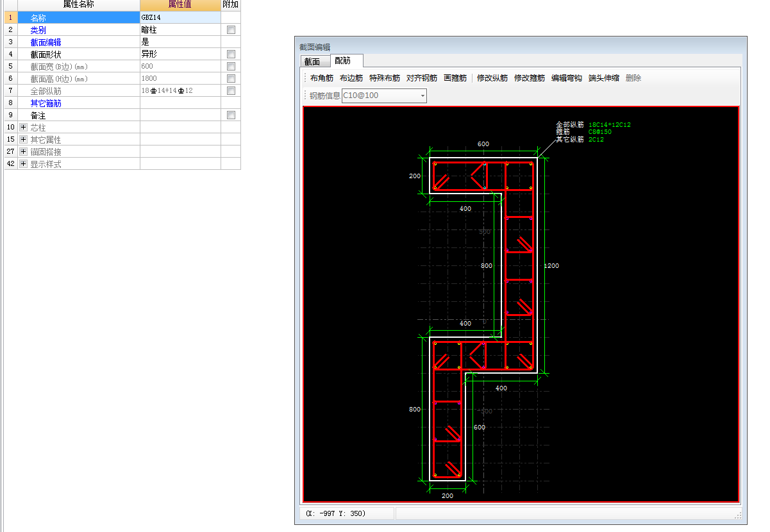
Task: Select the 画箍筋 tool
Action: tap(455, 78)
